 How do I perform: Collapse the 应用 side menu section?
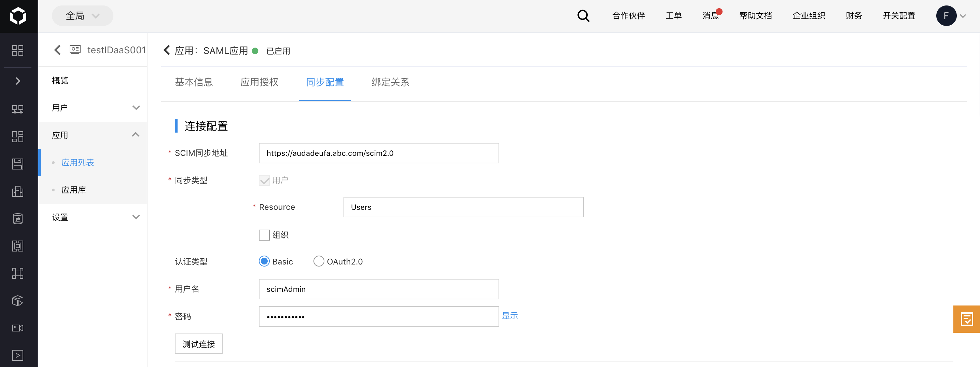[93, 135]
